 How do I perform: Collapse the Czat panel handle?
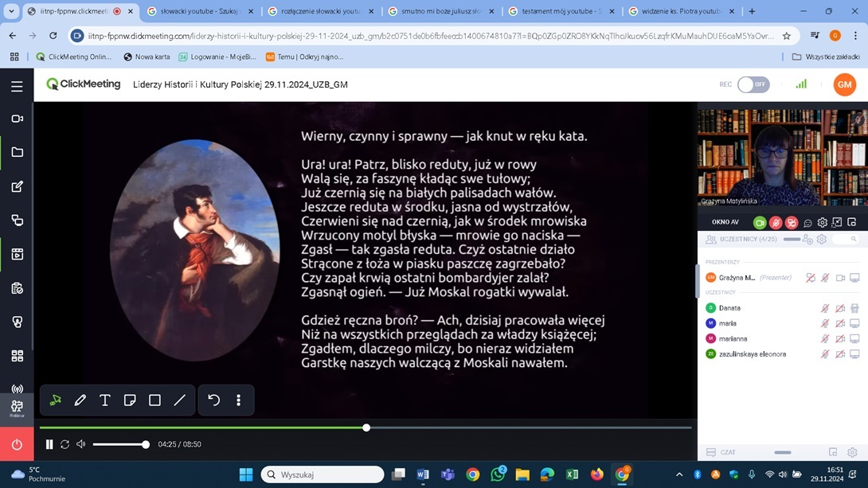tap(782, 453)
